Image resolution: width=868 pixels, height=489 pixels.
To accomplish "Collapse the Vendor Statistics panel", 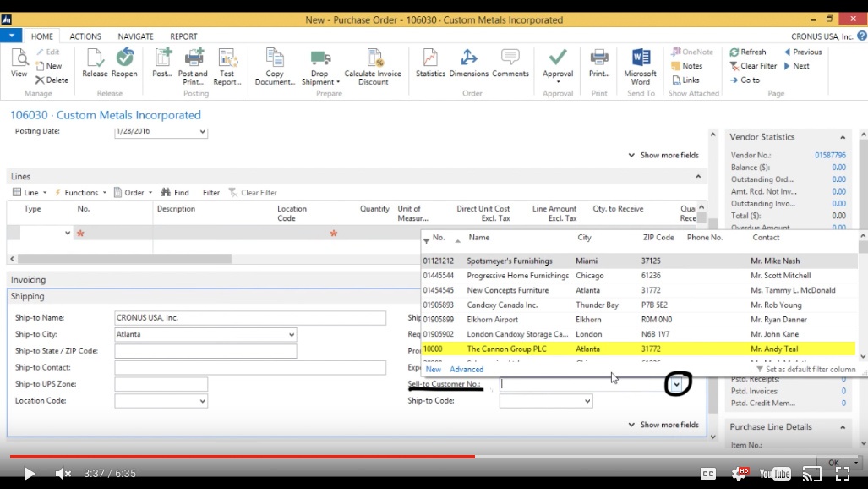I will tap(843, 137).
